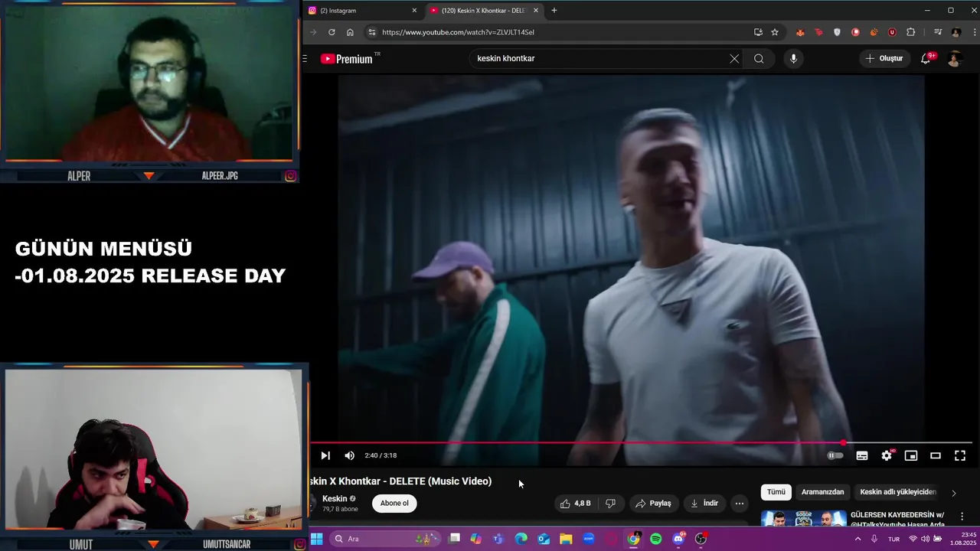Open Chrome profile avatar
The image size is (980, 551).
[956, 32]
